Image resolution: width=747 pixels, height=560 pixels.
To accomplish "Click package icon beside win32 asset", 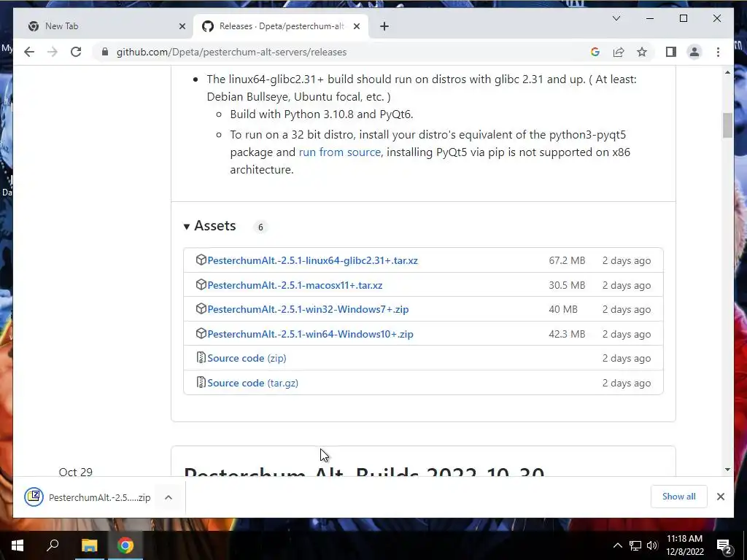I will 201,309.
